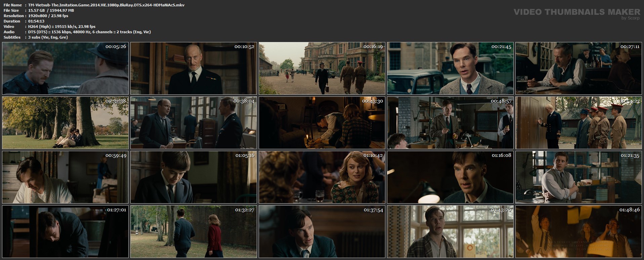Open the pub scene frame 01:10:42

coord(322,177)
